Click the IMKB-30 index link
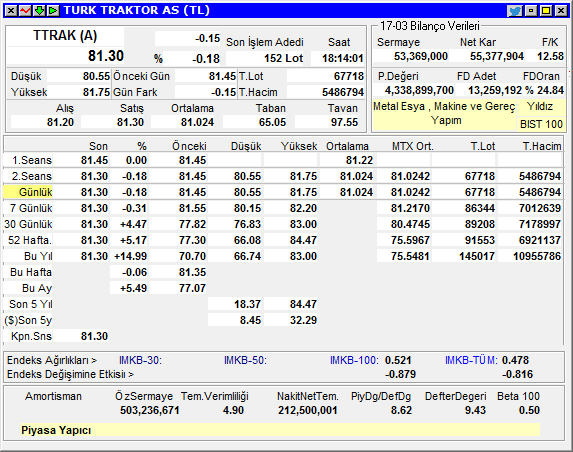Screen dimensions: 573x452 pos(140,361)
